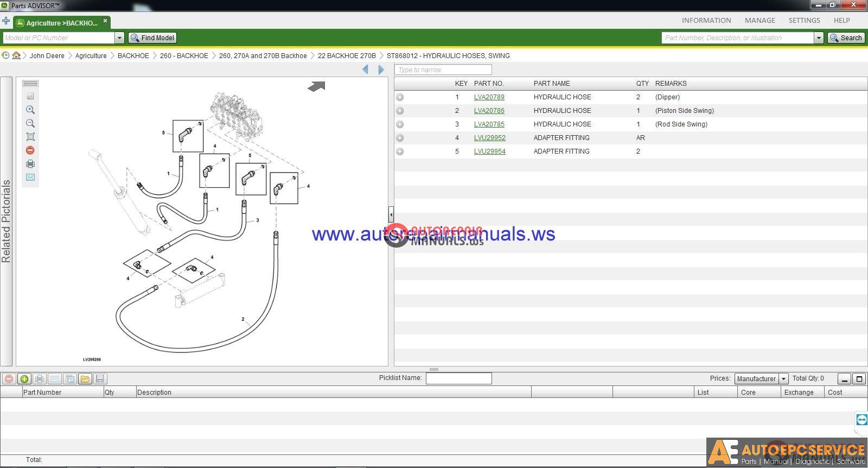The image size is (868, 468).
Task: Zoom out of the parts illustration
Action: coord(30,123)
